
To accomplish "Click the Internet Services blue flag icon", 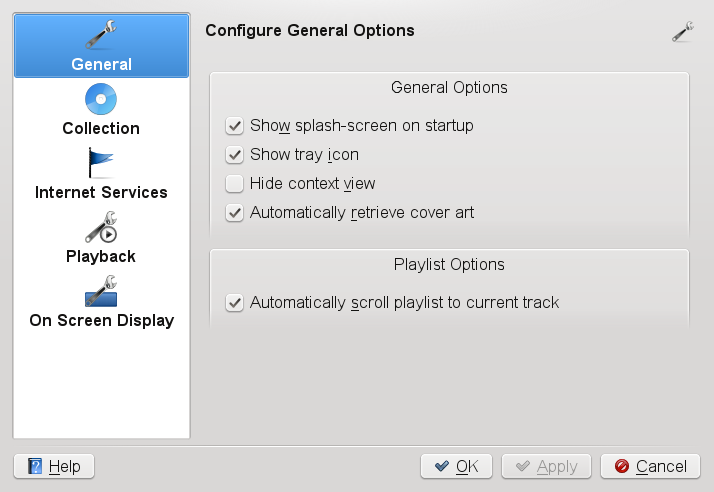I will point(101,163).
